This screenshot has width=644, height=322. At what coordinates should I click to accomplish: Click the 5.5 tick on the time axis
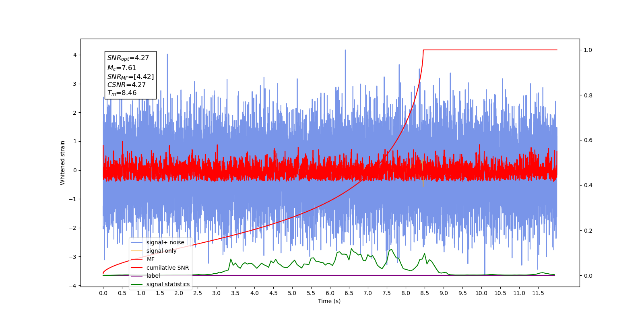pyautogui.click(x=311, y=293)
